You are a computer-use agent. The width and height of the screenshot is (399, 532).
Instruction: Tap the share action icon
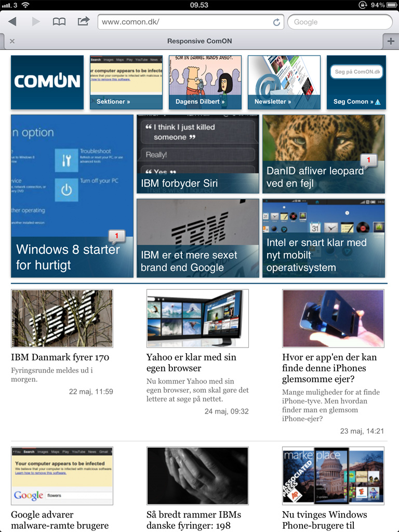pyautogui.click(x=83, y=21)
